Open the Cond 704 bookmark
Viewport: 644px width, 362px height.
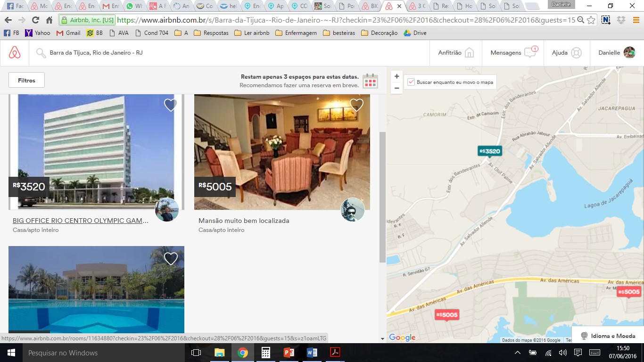151,33
